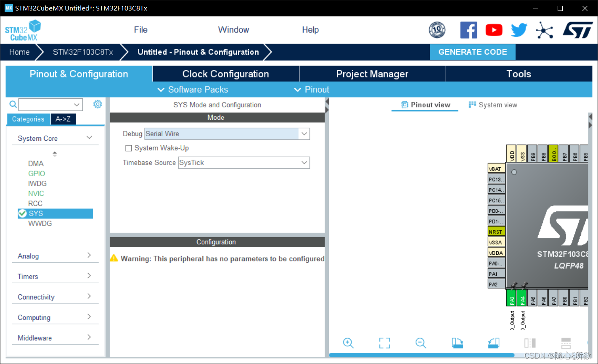The height and width of the screenshot is (364, 598).
Task: Open category settings gear icon
Action: (98, 104)
